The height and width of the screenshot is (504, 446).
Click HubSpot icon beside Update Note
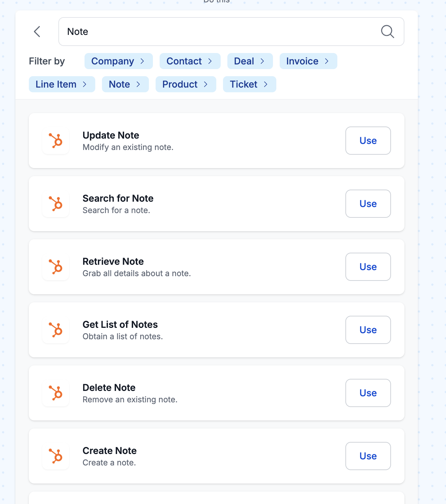click(56, 141)
